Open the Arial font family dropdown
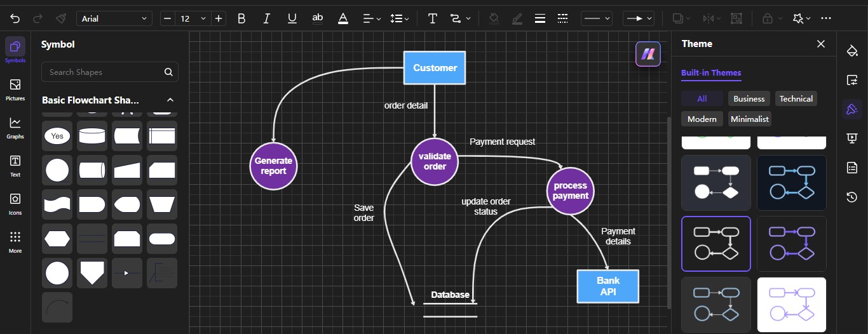 (114, 18)
